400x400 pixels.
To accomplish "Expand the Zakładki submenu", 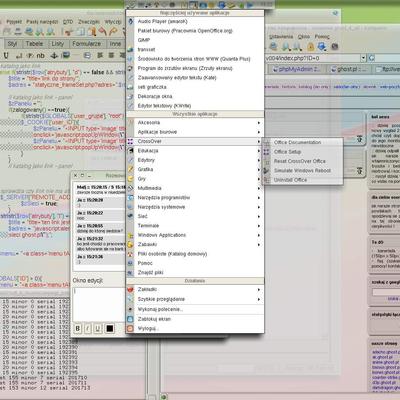I will (195, 289).
